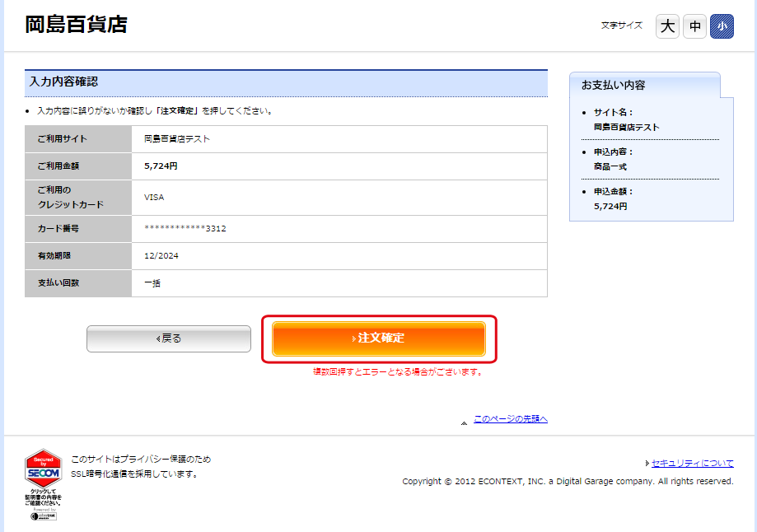Click the ご利用金額 row label

pos(58,166)
